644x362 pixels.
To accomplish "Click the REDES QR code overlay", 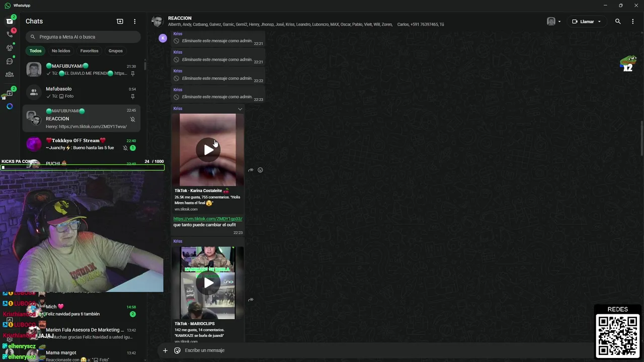I will (618, 335).
